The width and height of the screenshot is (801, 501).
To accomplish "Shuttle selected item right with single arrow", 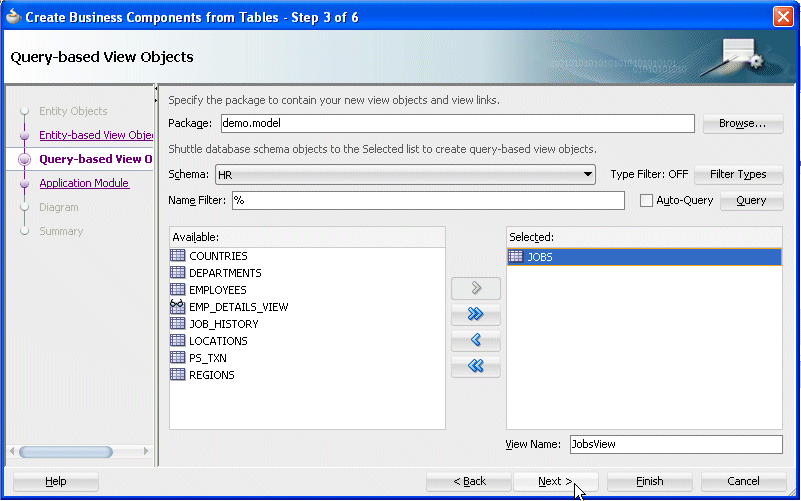I will 476,289.
